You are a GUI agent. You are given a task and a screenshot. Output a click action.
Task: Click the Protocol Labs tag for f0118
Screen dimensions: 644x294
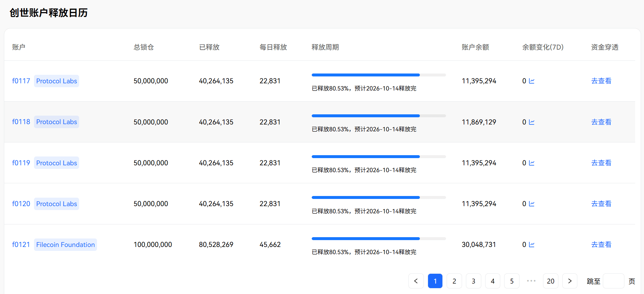point(57,122)
